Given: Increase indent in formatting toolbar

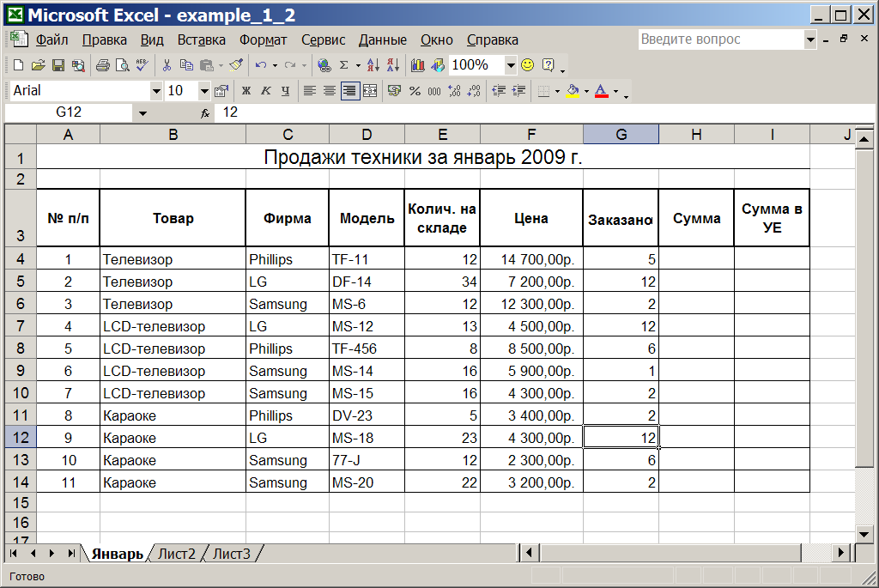Looking at the screenshot, I should point(519,91).
